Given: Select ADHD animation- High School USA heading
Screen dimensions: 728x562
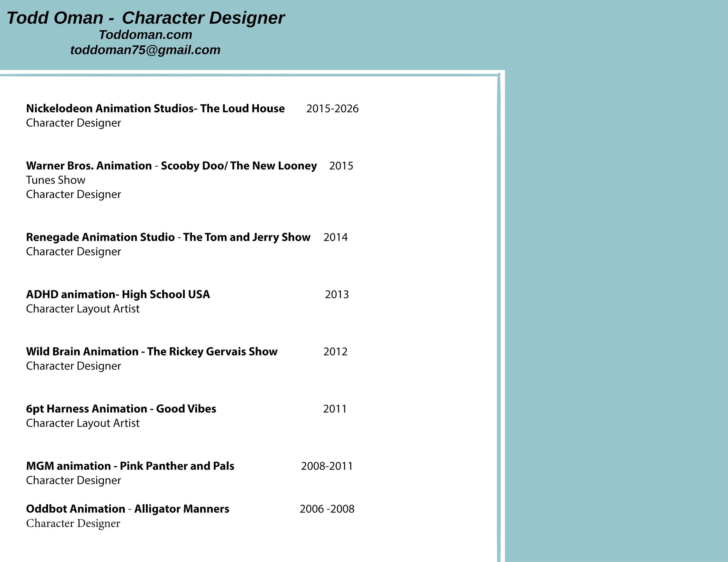Looking at the screenshot, I should pos(118,294).
